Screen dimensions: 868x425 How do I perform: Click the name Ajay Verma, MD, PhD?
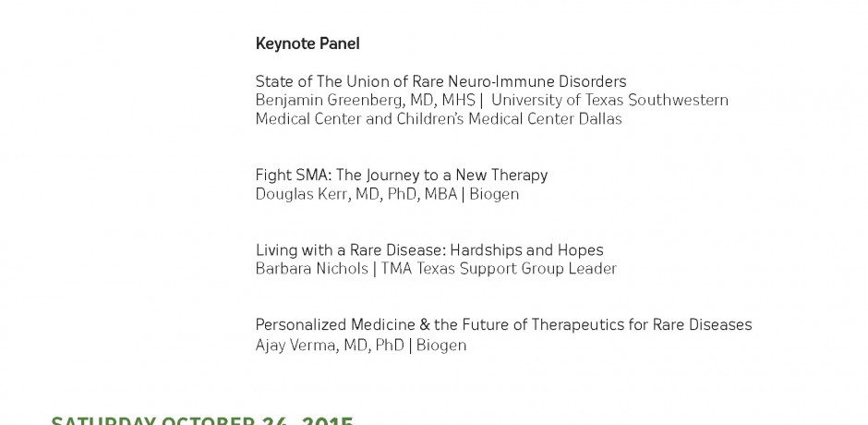330,346
